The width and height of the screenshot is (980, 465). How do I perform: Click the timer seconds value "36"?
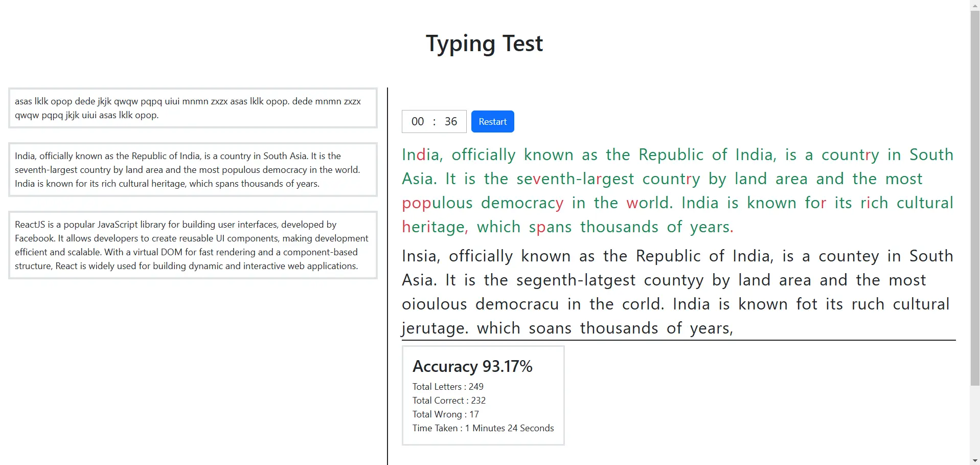450,122
